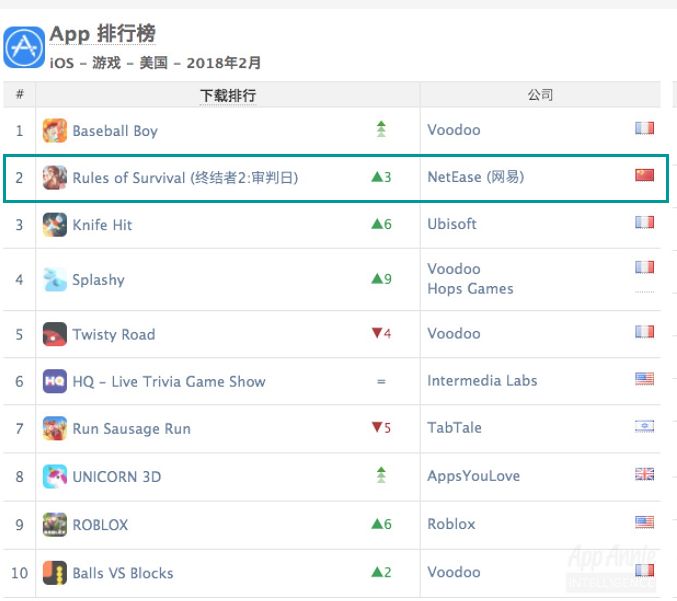The width and height of the screenshot is (677, 601).
Task: Click the App Store logo icon
Action: 24,47
